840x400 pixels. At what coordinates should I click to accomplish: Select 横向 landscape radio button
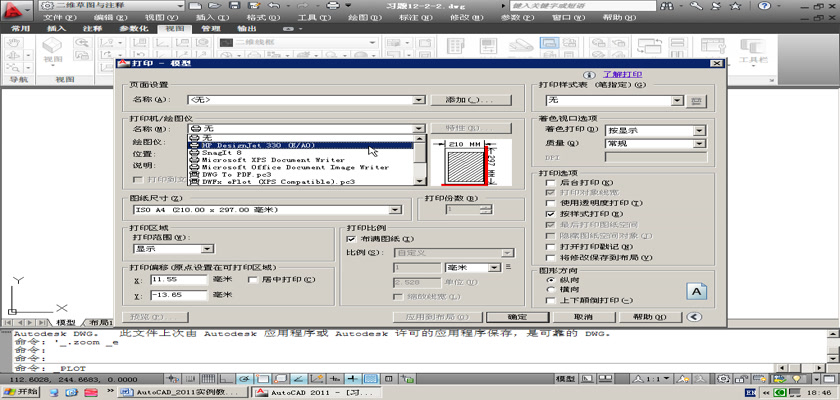tap(550, 290)
